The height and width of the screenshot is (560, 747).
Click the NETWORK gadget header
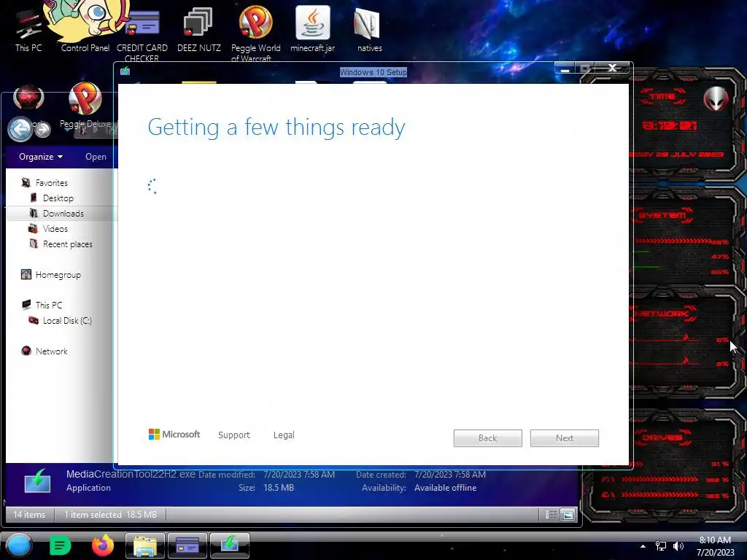pyautogui.click(x=664, y=314)
